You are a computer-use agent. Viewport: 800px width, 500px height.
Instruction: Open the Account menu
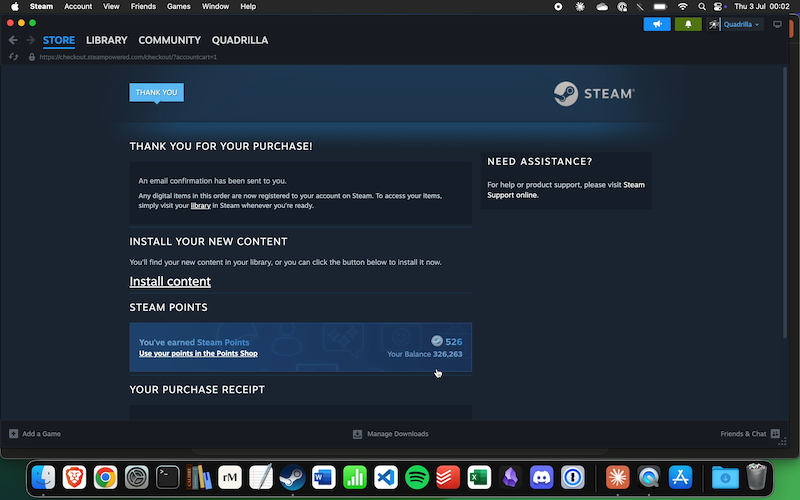pyautogui.click(x=78, y=7)
